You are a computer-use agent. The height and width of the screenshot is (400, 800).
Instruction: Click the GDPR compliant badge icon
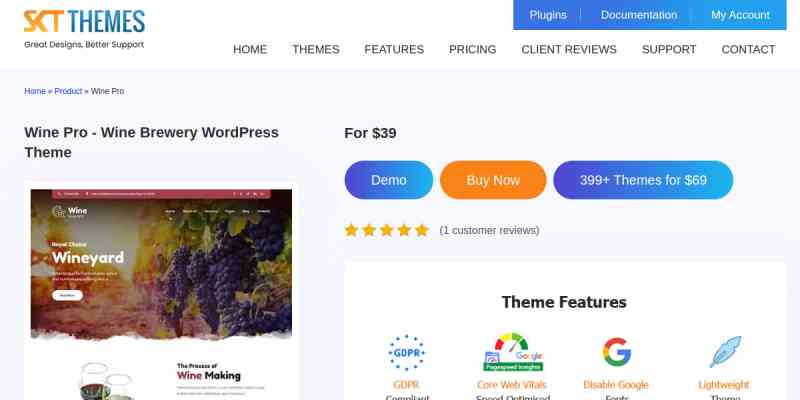tap(406, 352)
